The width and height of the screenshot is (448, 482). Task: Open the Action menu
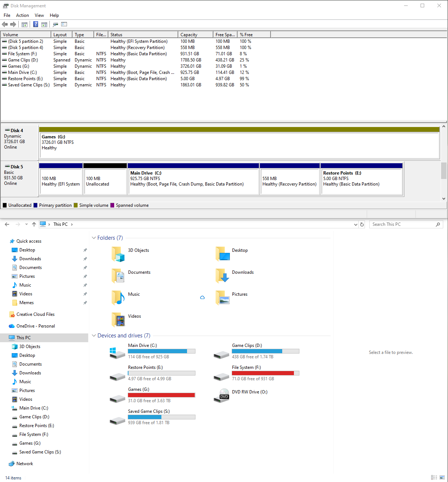tap(22, 15)
